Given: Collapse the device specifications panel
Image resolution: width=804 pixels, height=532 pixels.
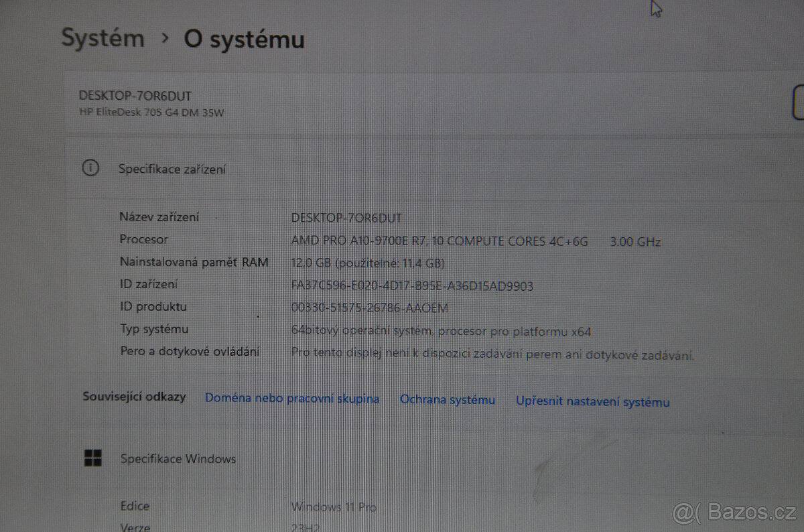Looking at the screenshot, I should pos(172,169).
